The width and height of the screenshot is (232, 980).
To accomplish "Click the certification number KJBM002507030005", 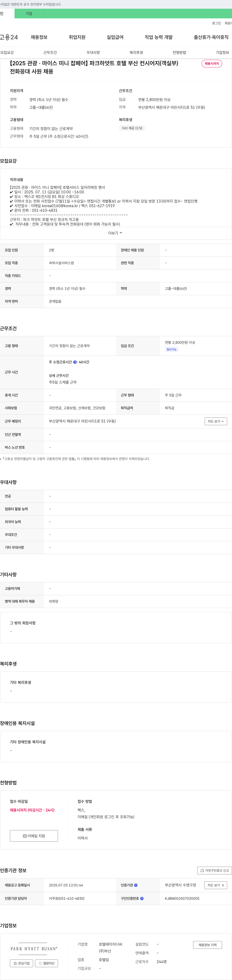I will click(182, 899).
